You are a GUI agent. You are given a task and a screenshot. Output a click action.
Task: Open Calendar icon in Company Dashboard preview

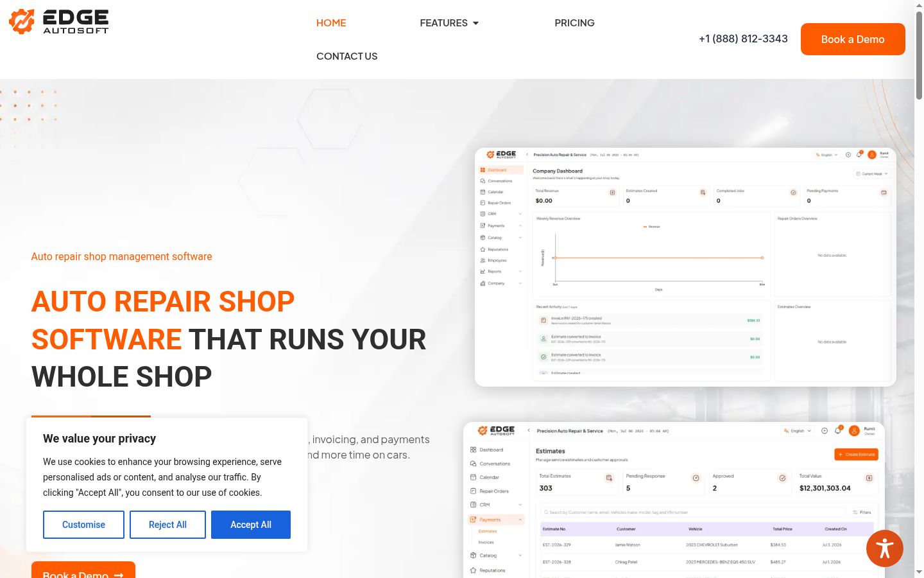(483, 192)
